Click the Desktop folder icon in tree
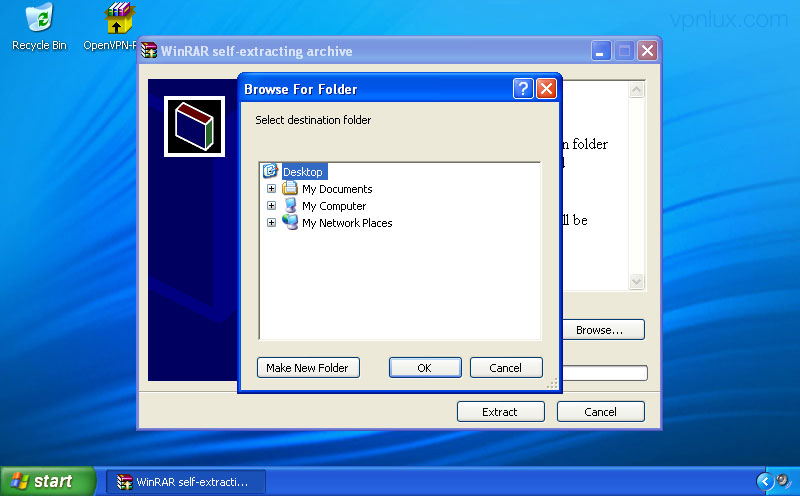Viewport: 800px width, 496px height. coord(270,171)
